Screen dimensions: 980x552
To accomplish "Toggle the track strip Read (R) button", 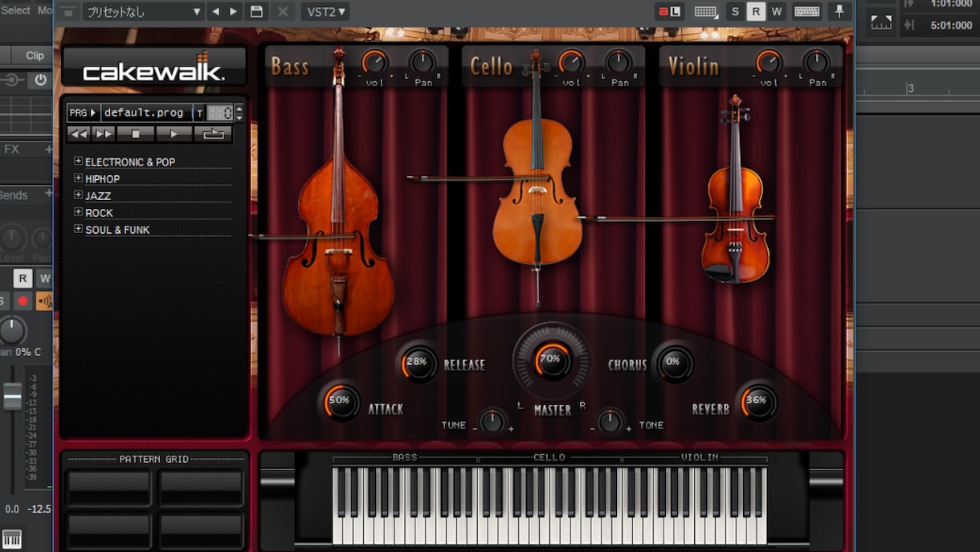I will pyautogui.click(x=22, y=279).
